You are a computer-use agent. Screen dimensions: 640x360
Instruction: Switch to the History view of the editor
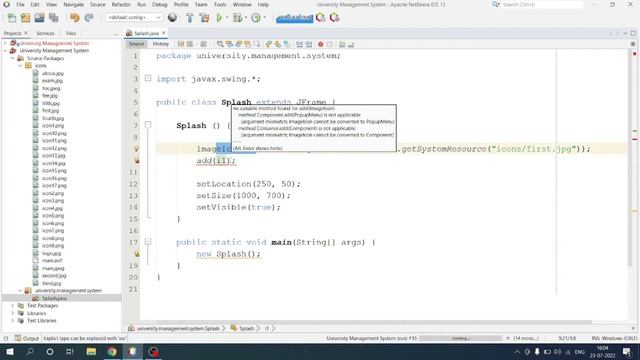160,44
